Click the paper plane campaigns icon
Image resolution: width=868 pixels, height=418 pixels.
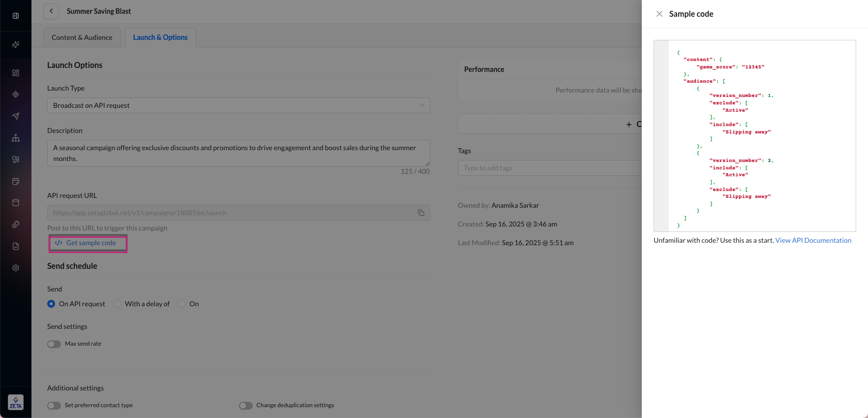pos(16,116)
